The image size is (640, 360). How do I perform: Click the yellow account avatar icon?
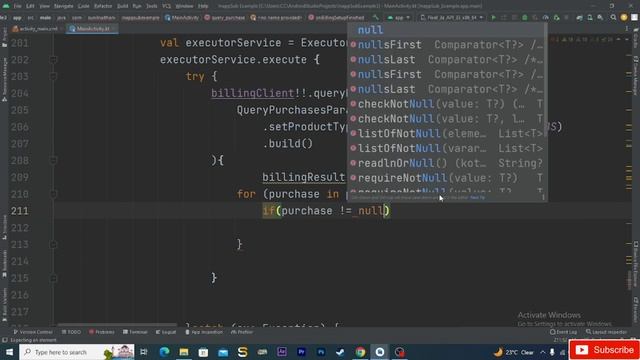624,18
